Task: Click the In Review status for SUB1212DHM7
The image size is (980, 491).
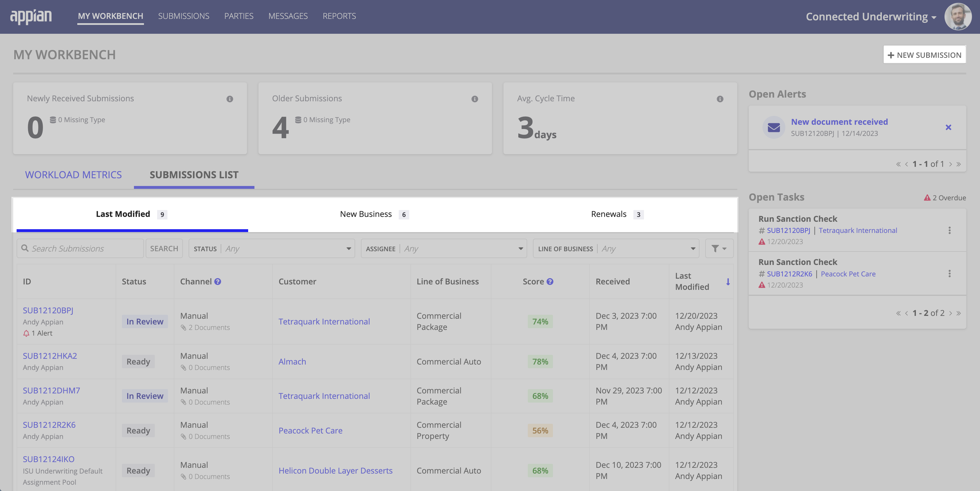Action: coord(145,396)
